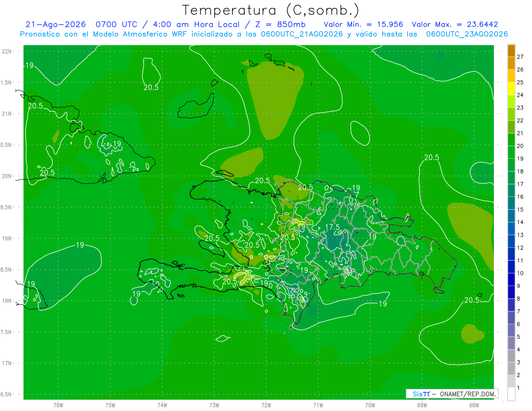This screenshot has width=532, height=411.
Task: Click the "22N" latitude axis label
Action: pyautogui.click(x=7, y=51)
